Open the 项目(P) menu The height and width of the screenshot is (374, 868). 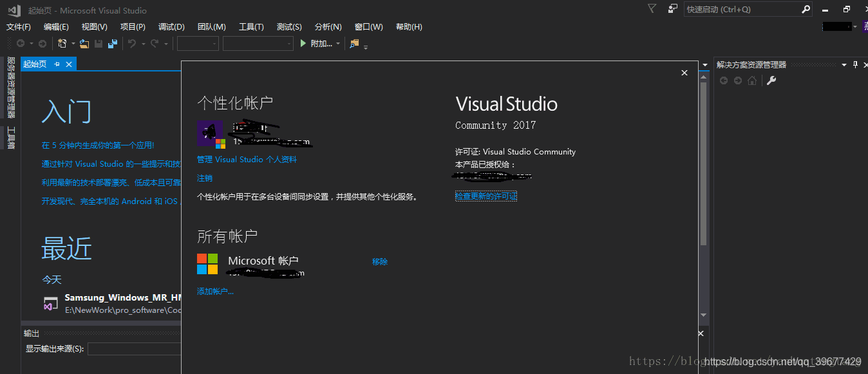pos(133,26)
